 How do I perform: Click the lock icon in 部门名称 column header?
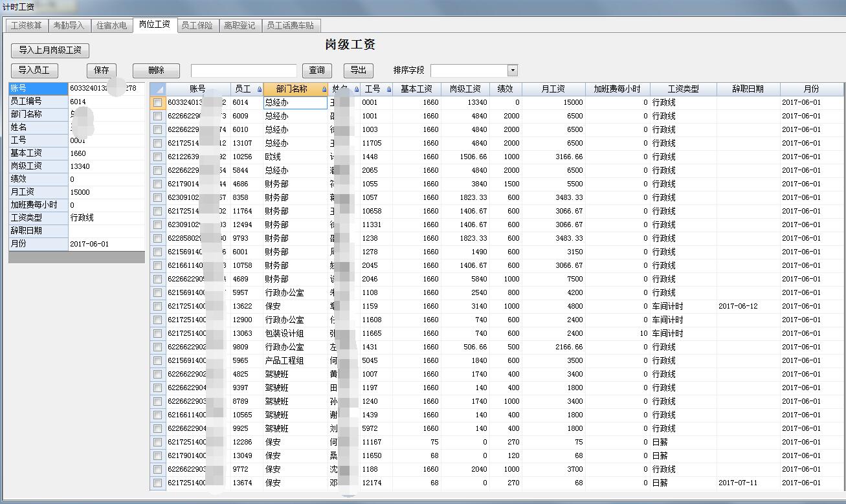pos(324,90)
